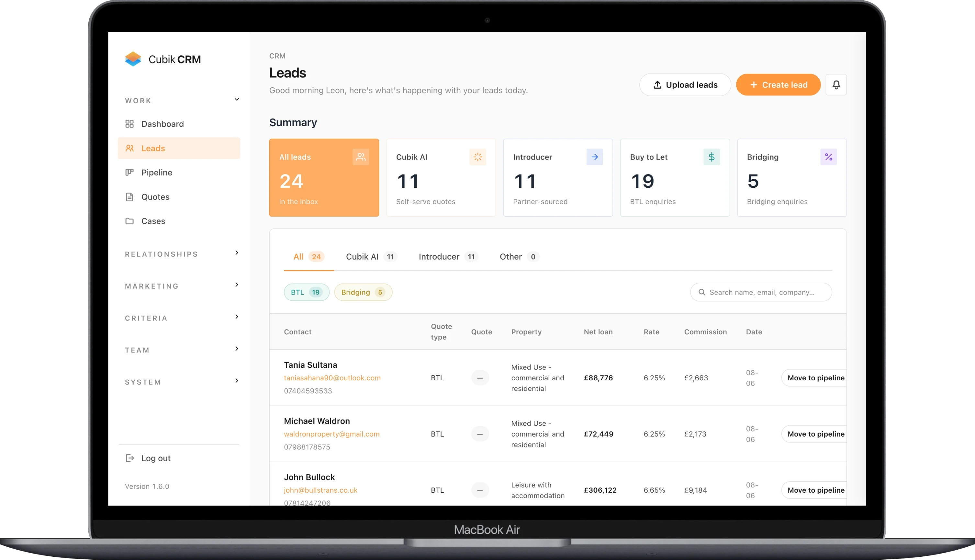Click the search magnifier icon
The image size is (975, 560).
pos(702,292)
